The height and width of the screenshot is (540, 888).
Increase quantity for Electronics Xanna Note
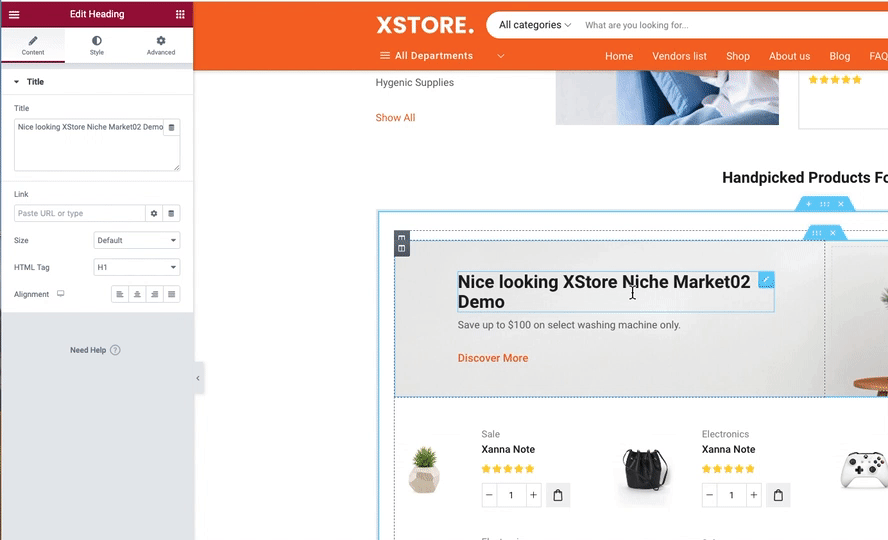[754, 495]
